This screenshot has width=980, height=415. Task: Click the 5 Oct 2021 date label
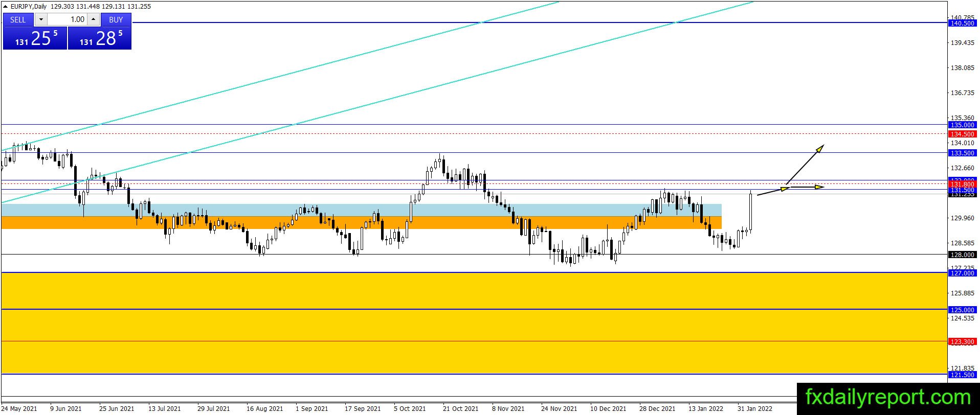[410, 409]
